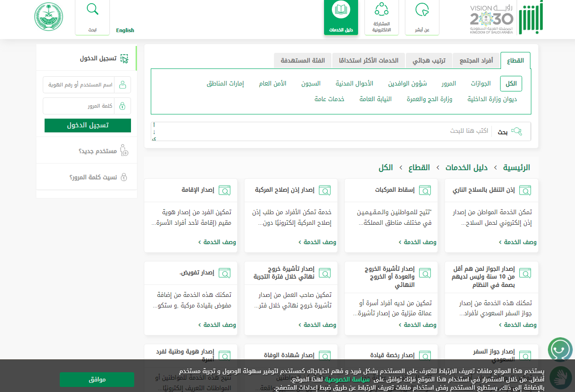575x392 pixels.
Task: Click the icon on the إصدار تأشيرة الخروج والعودة card
Action: 425,273
